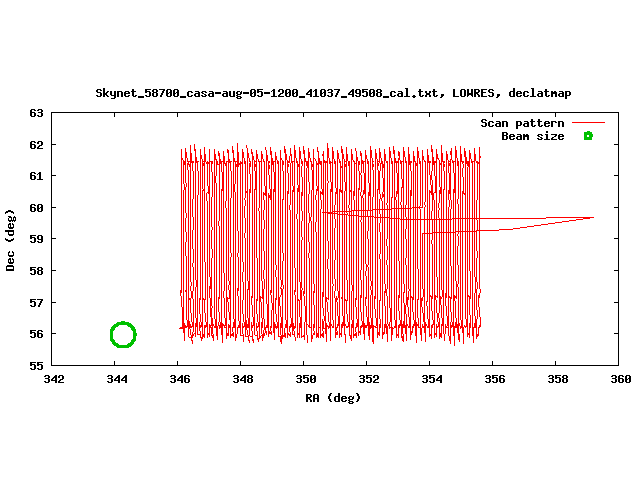Click the x-axis tick label 356
640x480 pixels.
pyautogui.click(x=495, y=380)
